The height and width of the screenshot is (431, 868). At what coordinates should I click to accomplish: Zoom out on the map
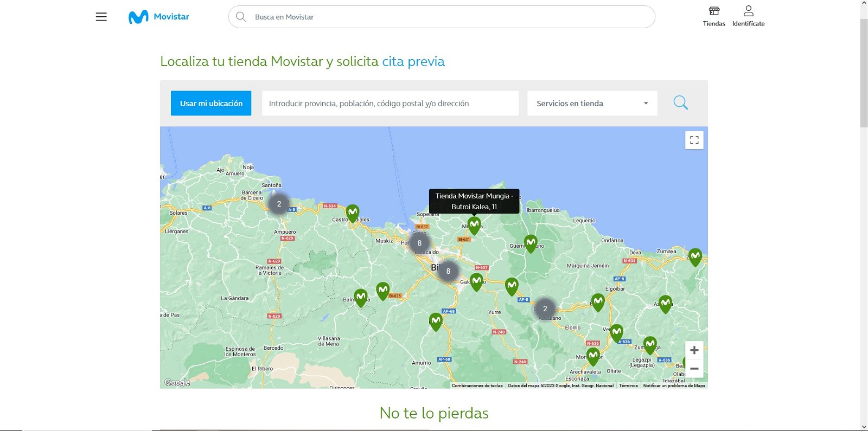tap(694, 369)
